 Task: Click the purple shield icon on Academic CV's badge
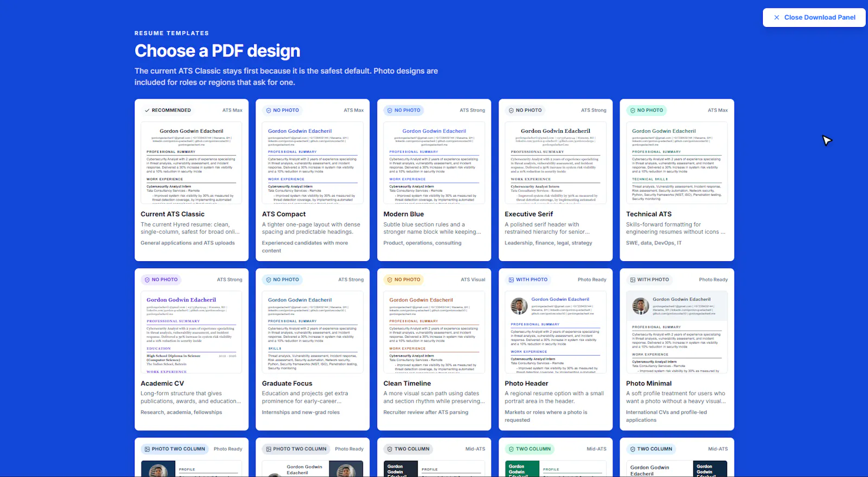pyautogui.click(x=147, y=280)
